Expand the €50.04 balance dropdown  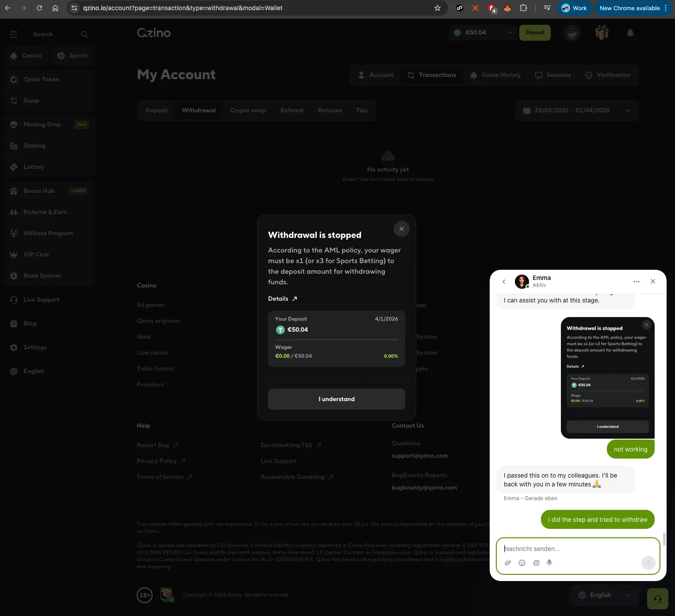coord(510,33)
